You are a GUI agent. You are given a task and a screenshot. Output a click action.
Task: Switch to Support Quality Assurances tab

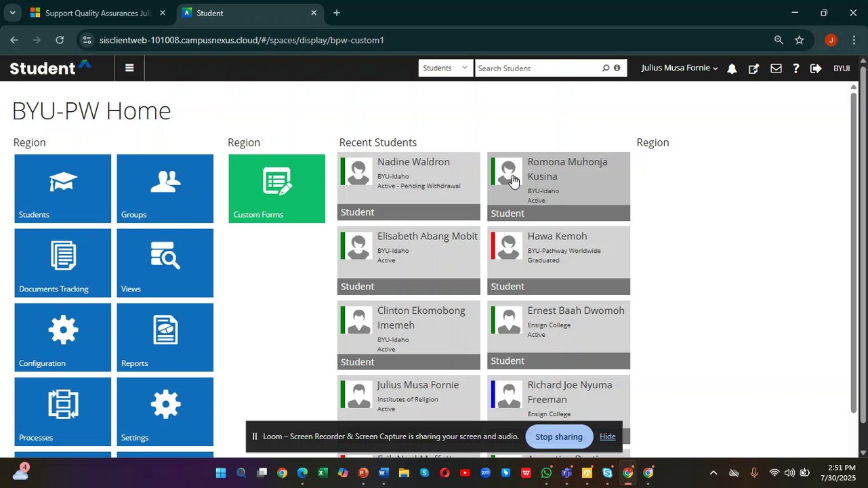tap(98, 13)
